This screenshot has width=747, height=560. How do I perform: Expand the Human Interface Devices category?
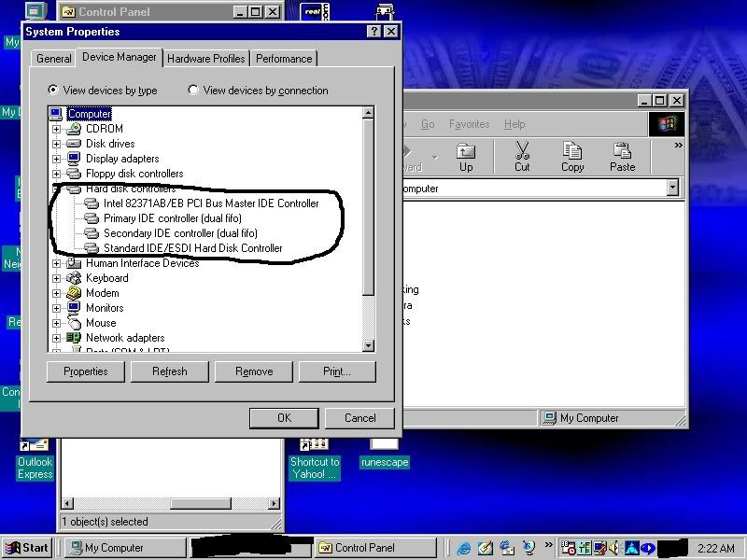(x=56, y=263)
